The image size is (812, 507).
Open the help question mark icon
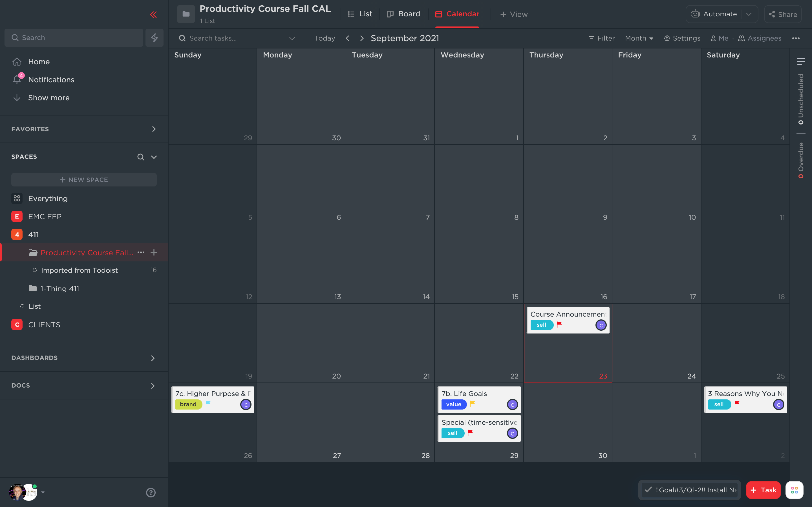click(x=151, y=492)
